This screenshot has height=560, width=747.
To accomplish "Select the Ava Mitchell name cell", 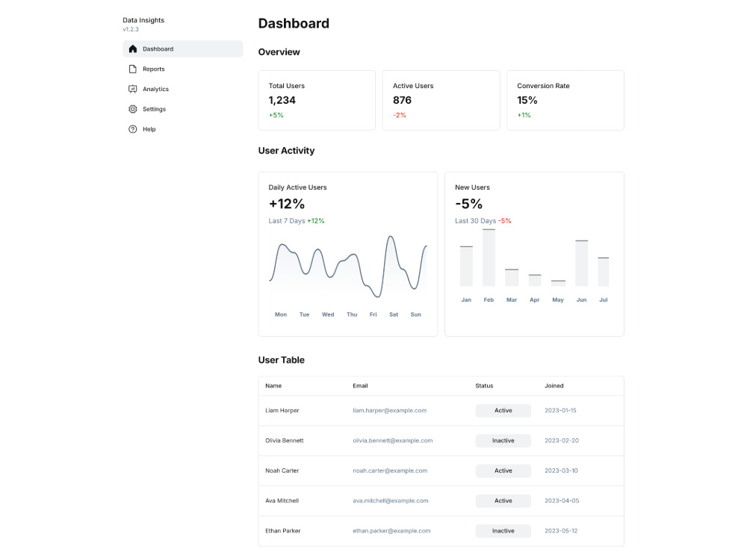I will point(282,501).
